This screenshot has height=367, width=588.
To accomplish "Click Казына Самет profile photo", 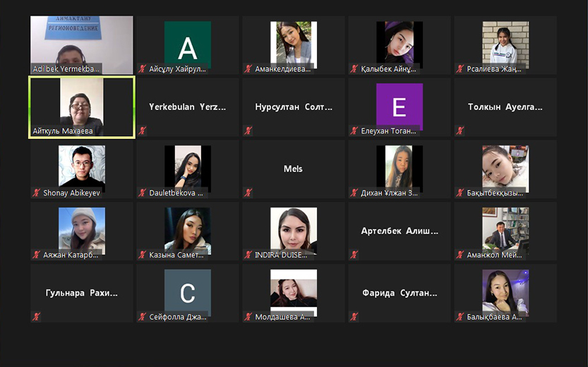I will [188, 229].
